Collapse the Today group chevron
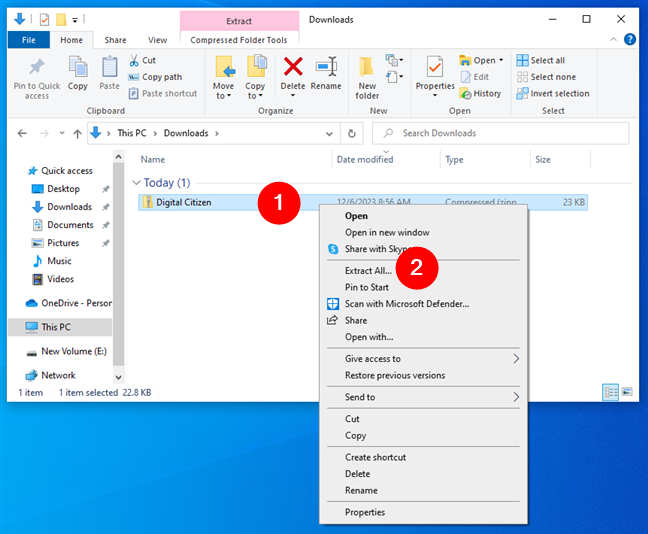 [x=136, y=183]
